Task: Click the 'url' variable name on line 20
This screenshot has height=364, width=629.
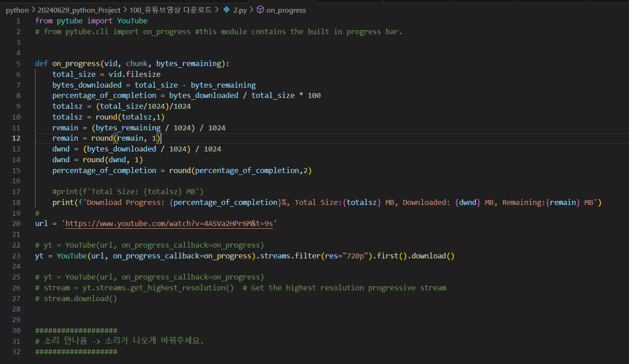Action: click(41, 224)
